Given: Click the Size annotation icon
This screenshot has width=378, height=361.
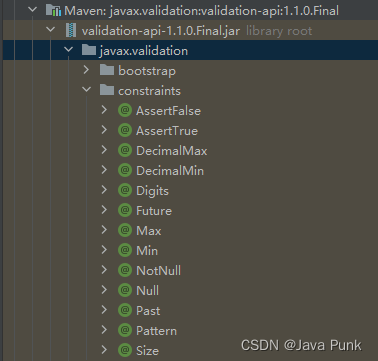Looking at the screenshot, I should [x=125, y=350].
